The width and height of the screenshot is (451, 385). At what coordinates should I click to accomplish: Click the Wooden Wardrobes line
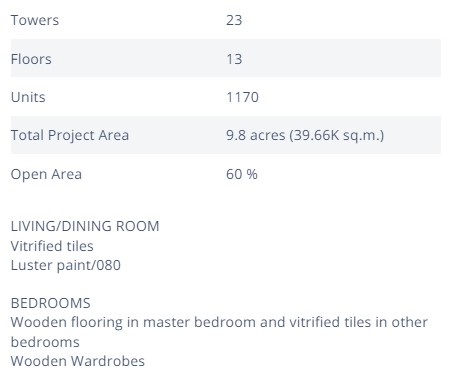(78, 361)
